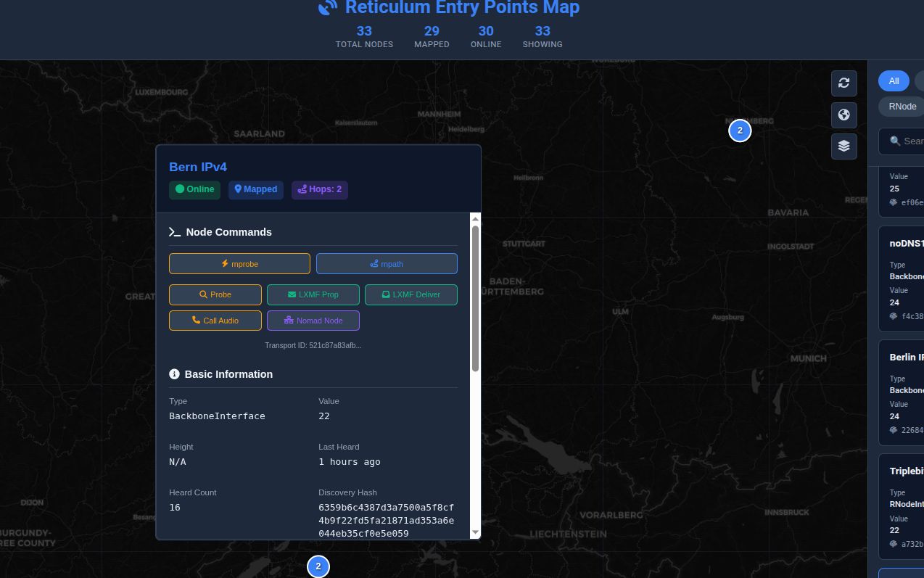The width and height of the screenshot is (924, 578).
Task: Click the Online count 30
Action: point(486,30)
